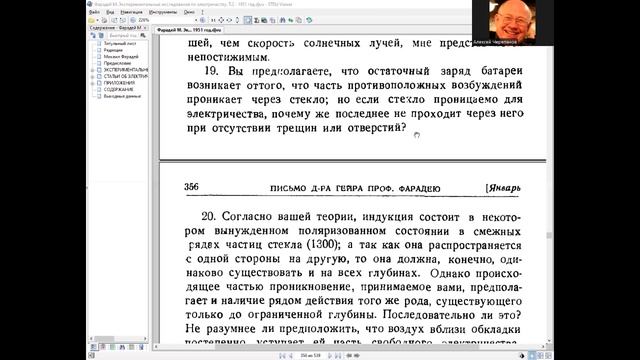
Task: Open the Инструменты menu
Action: 163,12
